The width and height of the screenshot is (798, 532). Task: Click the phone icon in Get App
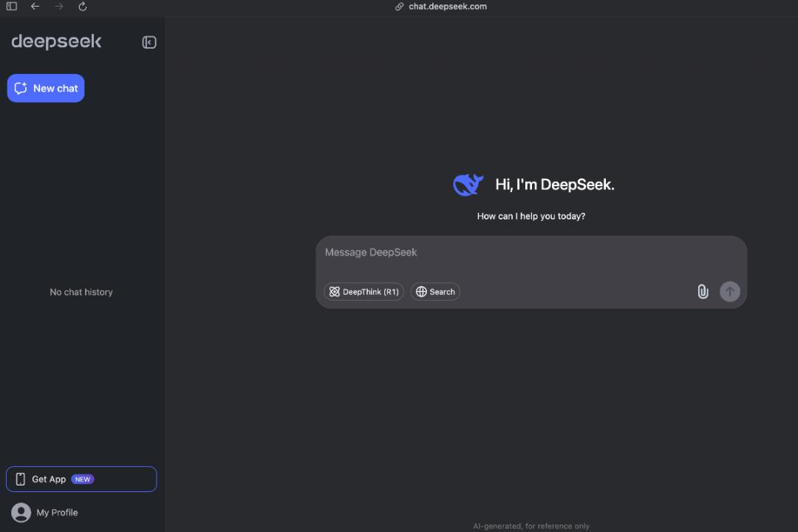21,479
